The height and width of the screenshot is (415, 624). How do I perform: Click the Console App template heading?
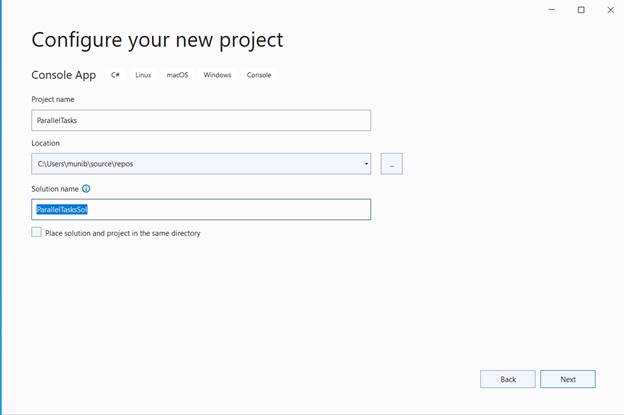tap(64, 75)
